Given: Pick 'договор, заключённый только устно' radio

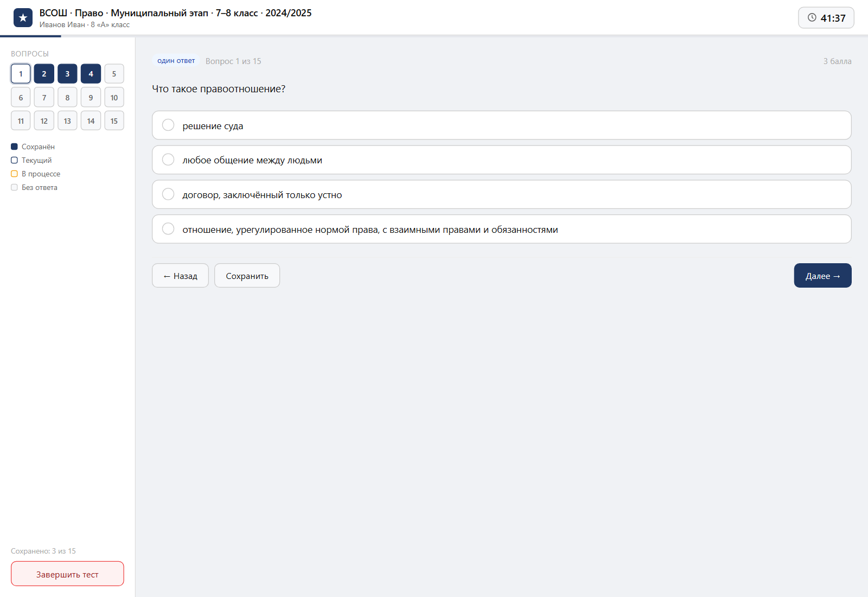Looking at the screenshot, I should pyautogui.click(x=501, y=194).
